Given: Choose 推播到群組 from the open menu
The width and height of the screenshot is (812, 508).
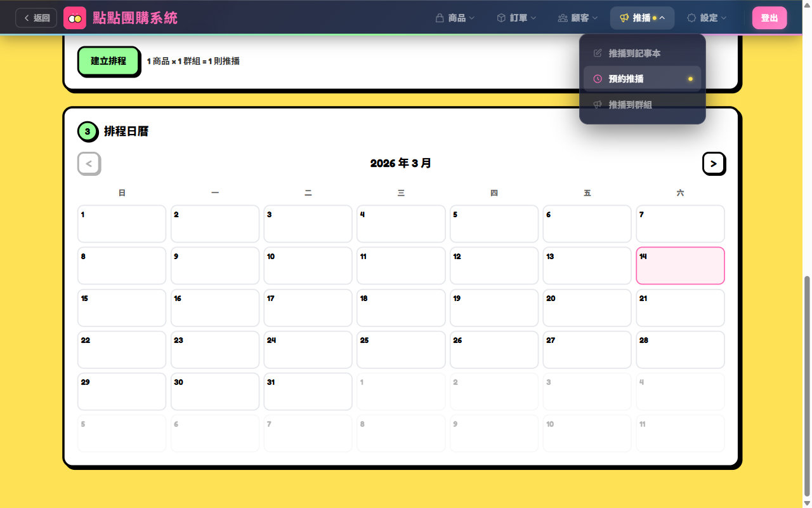Looking at the screenshot, I should (631, 104).
